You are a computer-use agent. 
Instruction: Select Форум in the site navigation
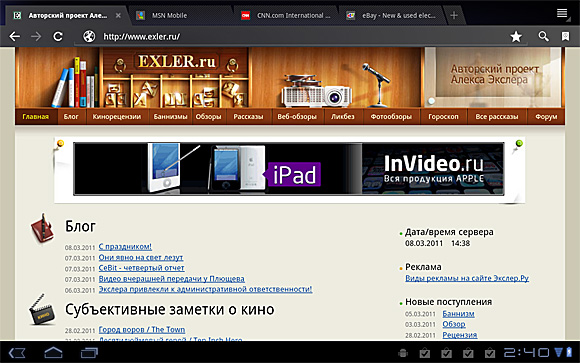coord(546,117)
